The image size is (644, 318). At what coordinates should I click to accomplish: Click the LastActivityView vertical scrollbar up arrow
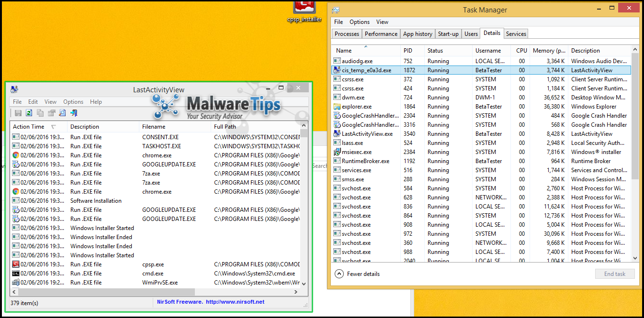point(304,125)
